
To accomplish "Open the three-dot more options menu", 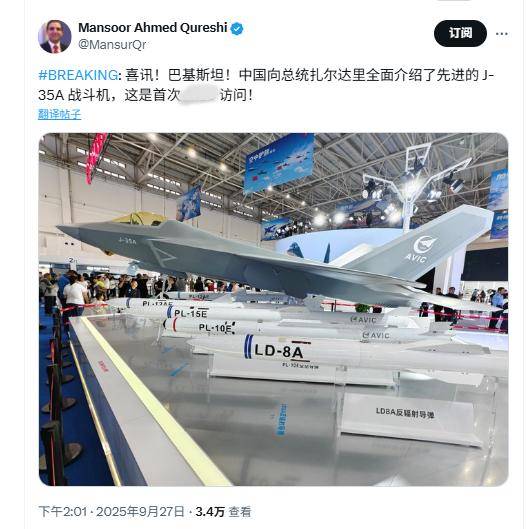I will (x=501, y=34).
